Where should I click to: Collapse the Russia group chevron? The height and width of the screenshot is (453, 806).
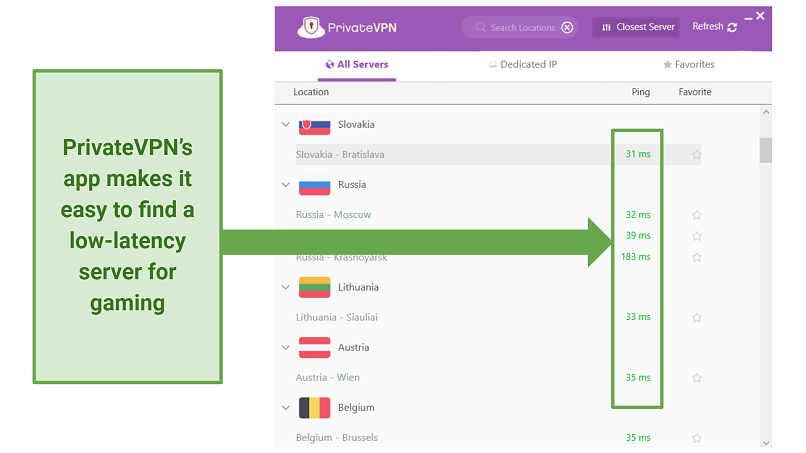click(x=286, y=185)
